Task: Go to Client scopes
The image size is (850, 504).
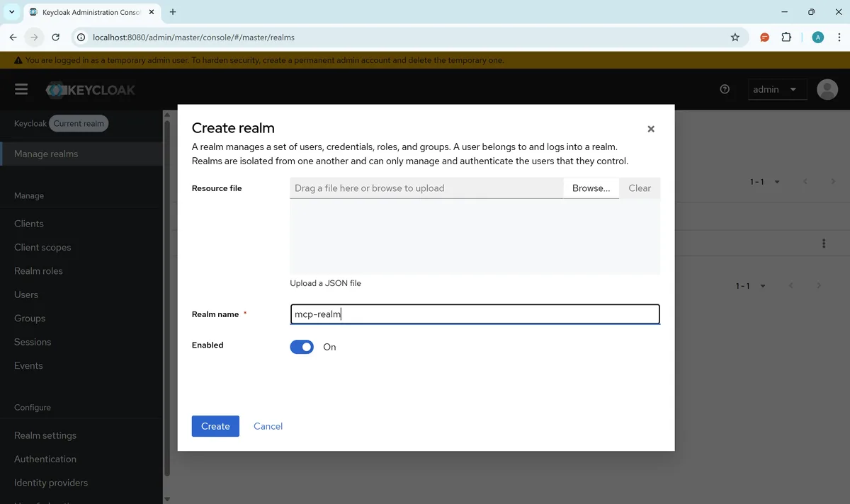Action: click(x=42, y=247)
